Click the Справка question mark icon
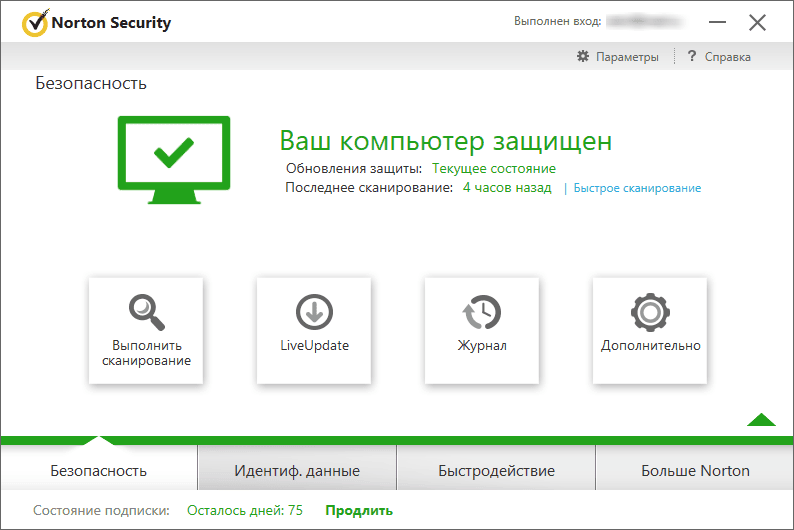The image size is (794, 530). (692, 56)
